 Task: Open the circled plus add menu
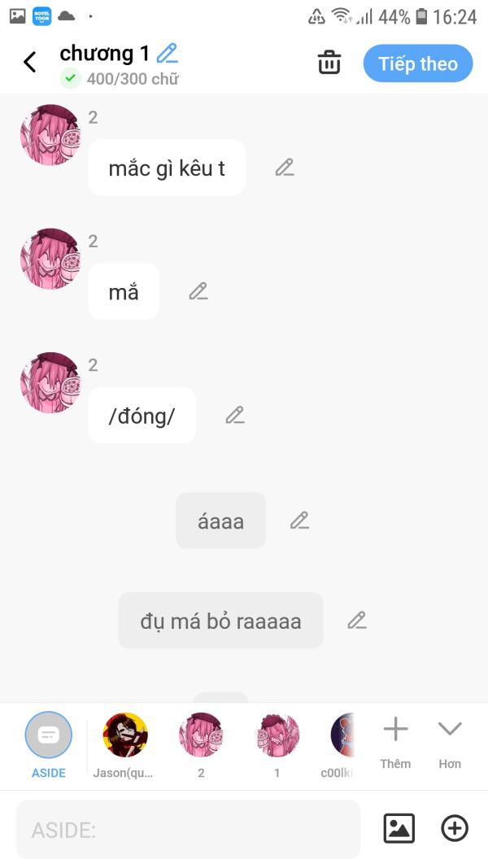pos(455,828)
